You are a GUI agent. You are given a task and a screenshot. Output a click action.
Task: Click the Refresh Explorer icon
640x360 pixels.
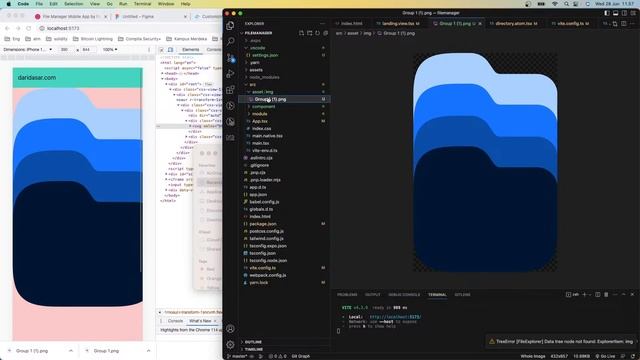point(317,33)
